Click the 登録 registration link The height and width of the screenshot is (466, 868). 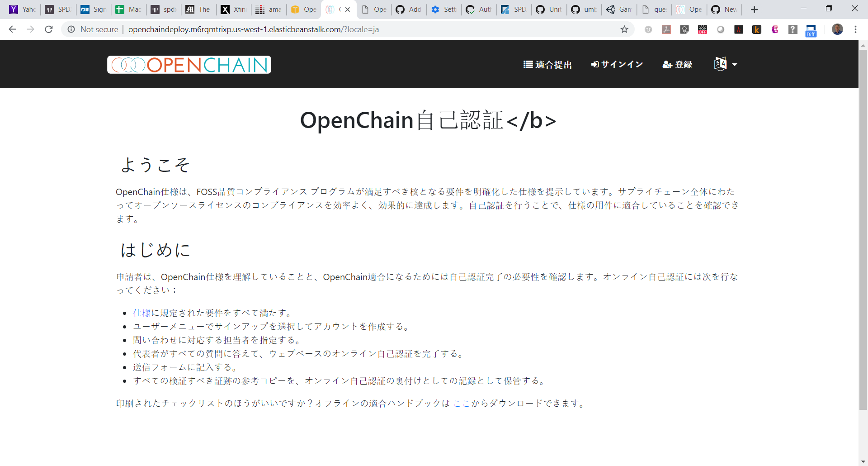[677, 64]
